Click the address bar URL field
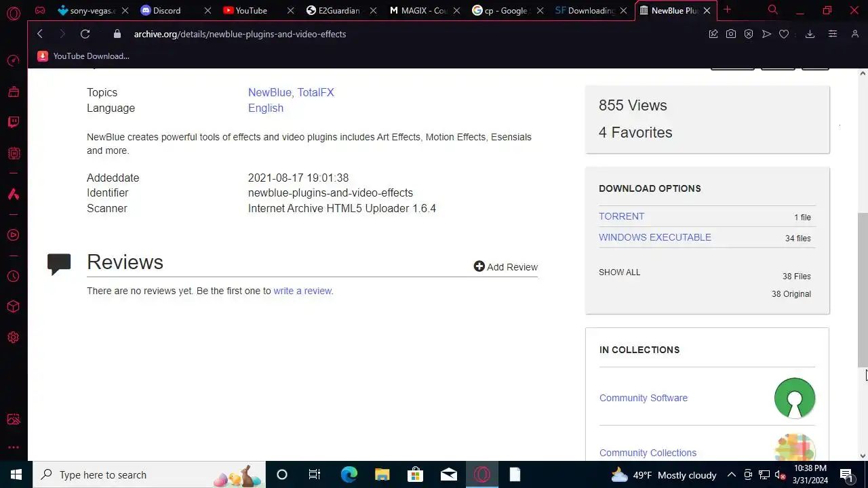This screenshot has height=488, width=868. [x=407, y=34]
